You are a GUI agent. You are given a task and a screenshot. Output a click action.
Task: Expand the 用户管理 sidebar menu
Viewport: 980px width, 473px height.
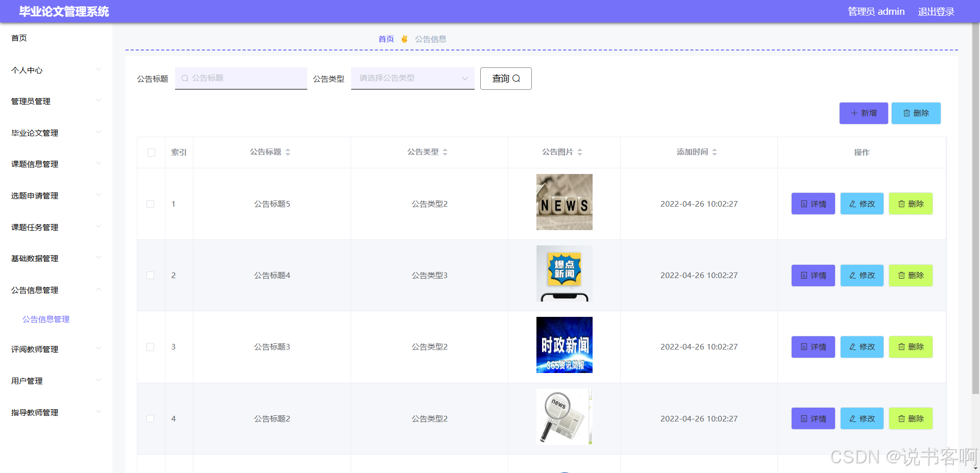(56, 381)
